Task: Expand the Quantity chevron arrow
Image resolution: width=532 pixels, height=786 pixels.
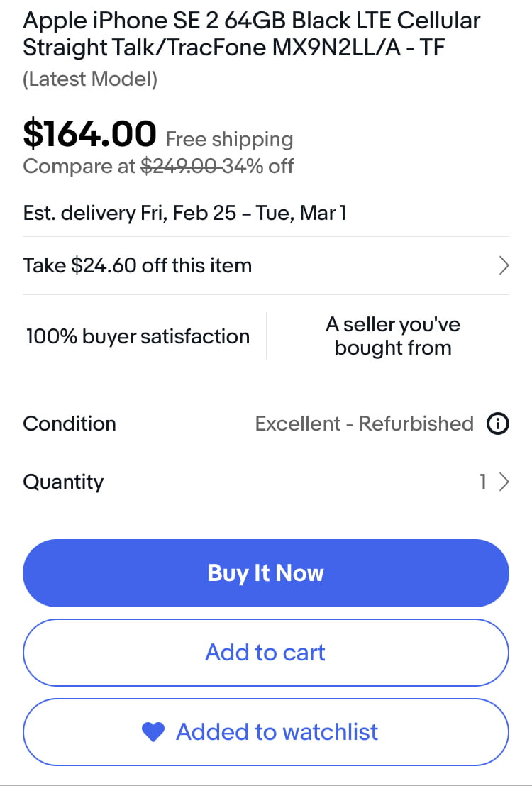Action: [x=504, y=482]
